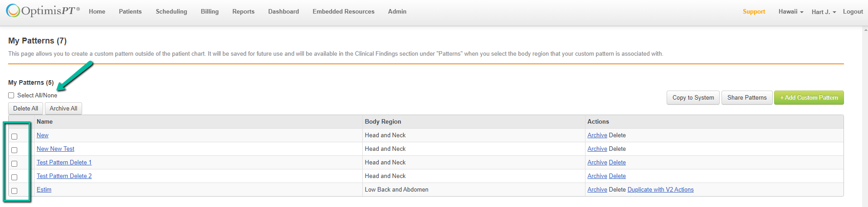Expand the Hawaii location dropdown
868x207 pixels.
coord(790,12)
